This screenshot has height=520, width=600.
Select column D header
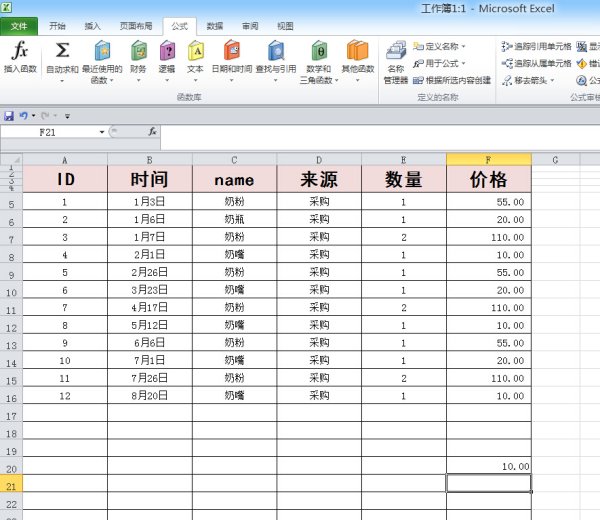point(319,159)
